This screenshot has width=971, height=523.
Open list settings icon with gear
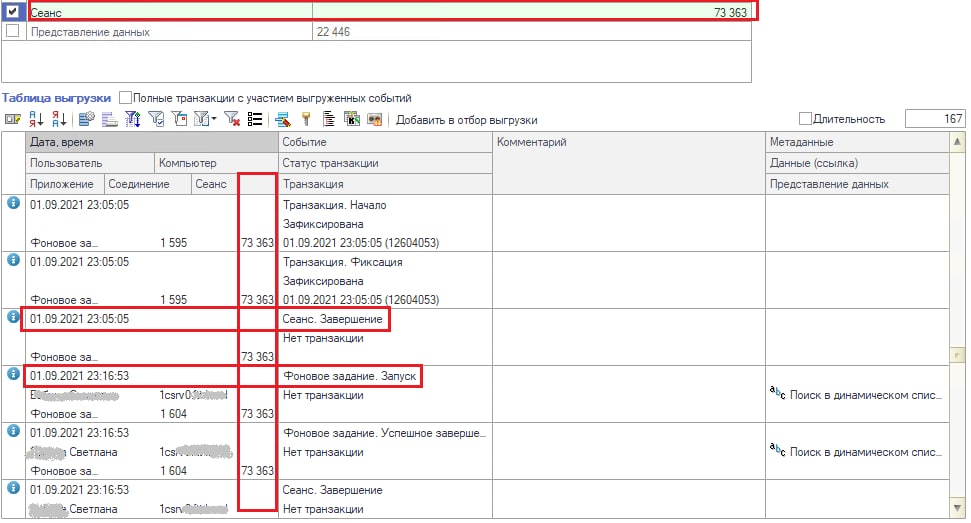coord(87,119)
